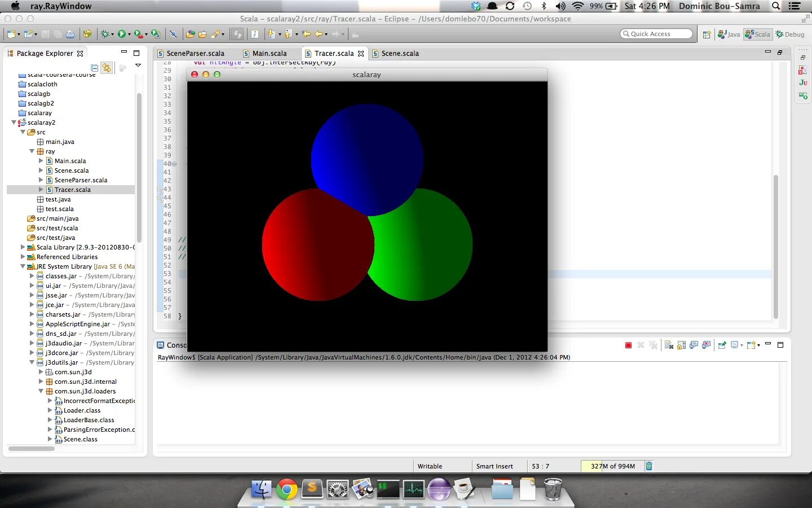812x508 pixels.
Task: Collapse the src folder in Package Explorer
Action: 23,132
